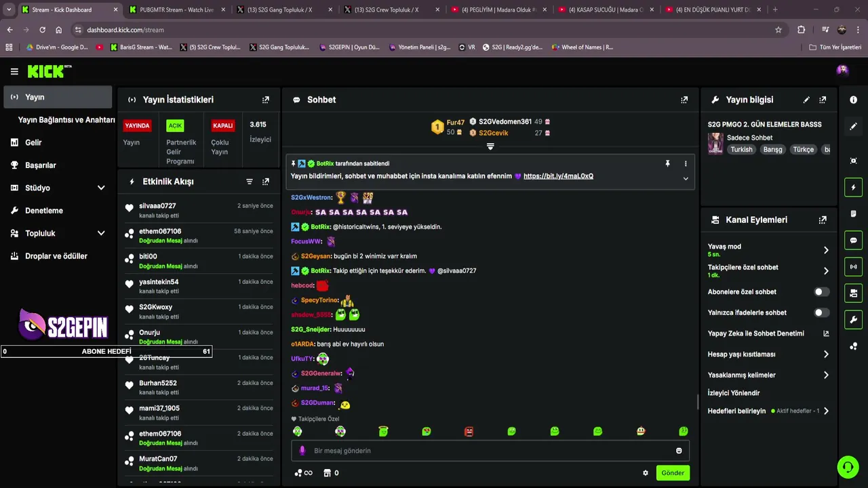The width and height of the screenshot is (868, 488).
Task: Click the purple microphone icon in the message box
Action: point(302,451)
